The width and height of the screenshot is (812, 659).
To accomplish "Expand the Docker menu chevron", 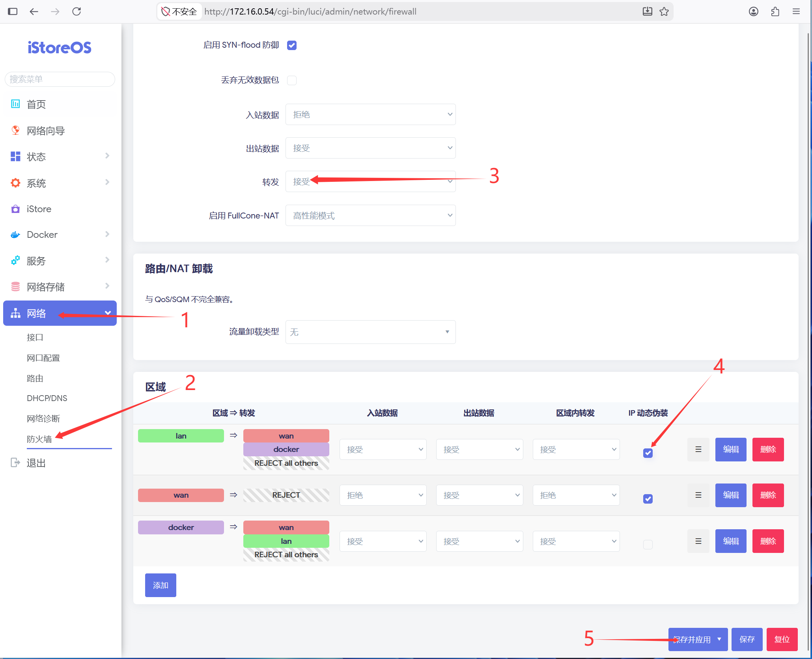I will click(107, 234).
